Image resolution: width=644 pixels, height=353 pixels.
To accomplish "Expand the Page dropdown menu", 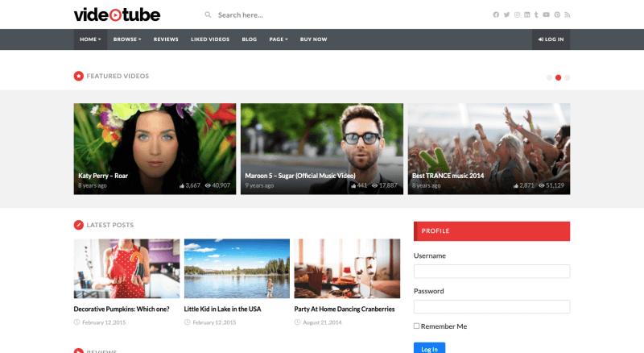I will tap(279, 39).
